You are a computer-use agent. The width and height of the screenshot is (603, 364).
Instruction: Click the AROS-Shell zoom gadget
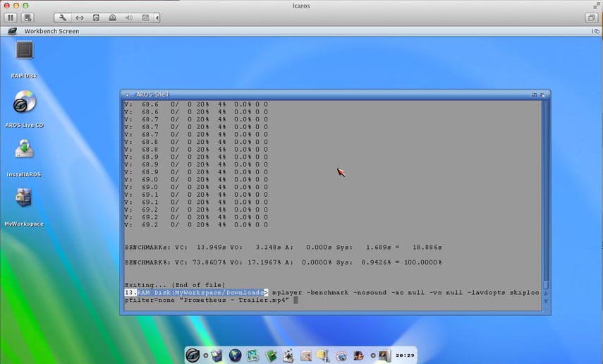click(534, 95)
